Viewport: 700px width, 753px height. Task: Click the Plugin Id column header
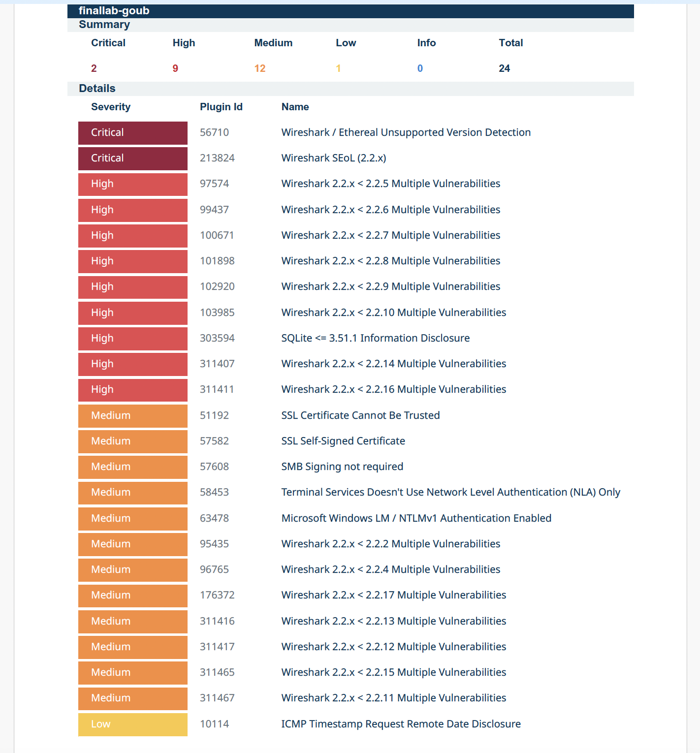pyautogui.click(x=221, y=107)
